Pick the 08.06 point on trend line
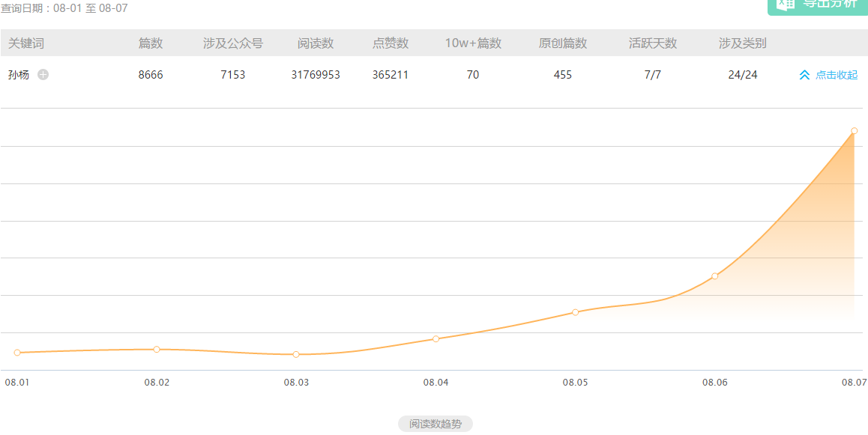Screen dimensions: 868x435 pos(714,276)
